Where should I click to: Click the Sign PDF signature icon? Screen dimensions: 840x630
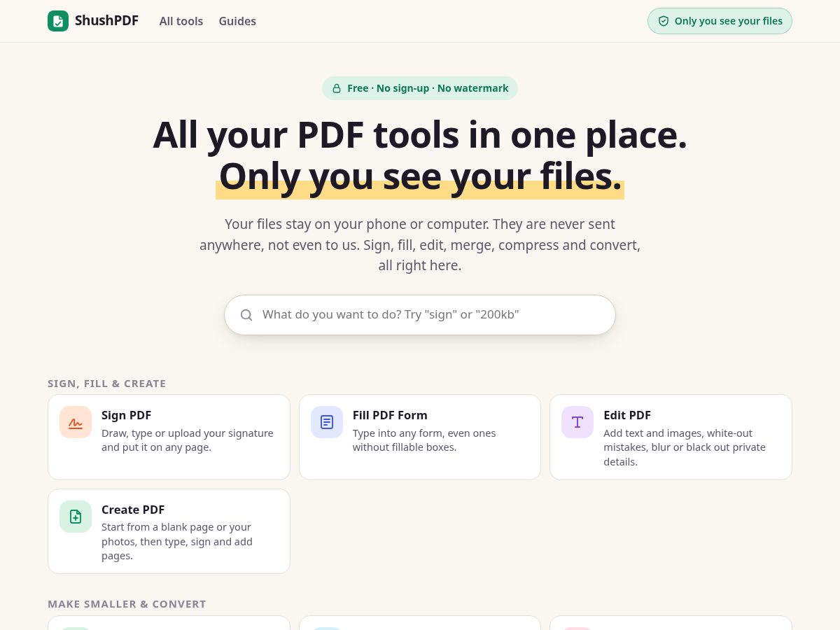tap(76, 422)
